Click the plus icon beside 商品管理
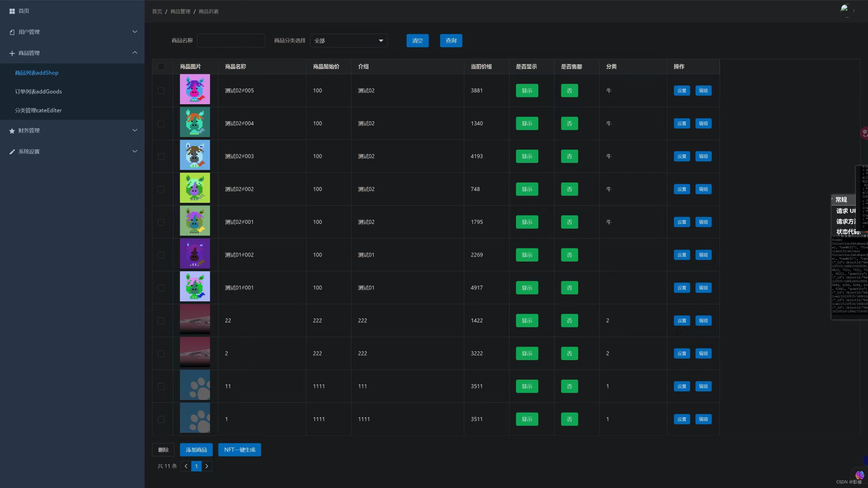 [12, 53]
